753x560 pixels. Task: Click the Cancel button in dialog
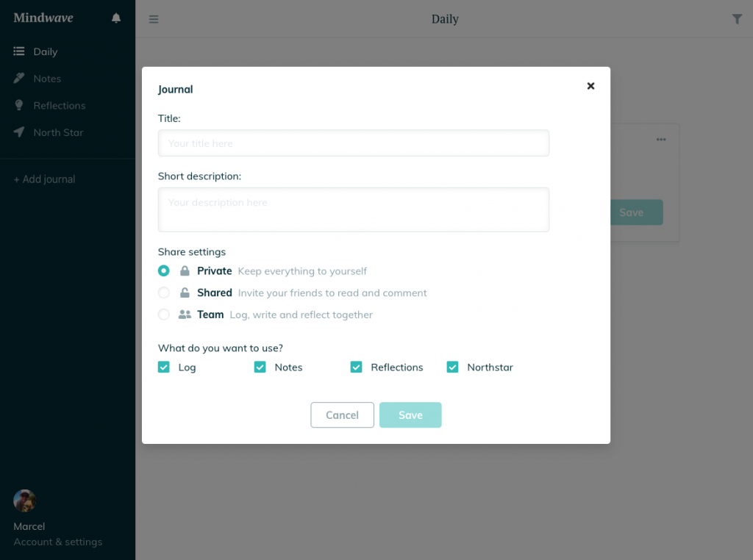[x=342, y=415]
